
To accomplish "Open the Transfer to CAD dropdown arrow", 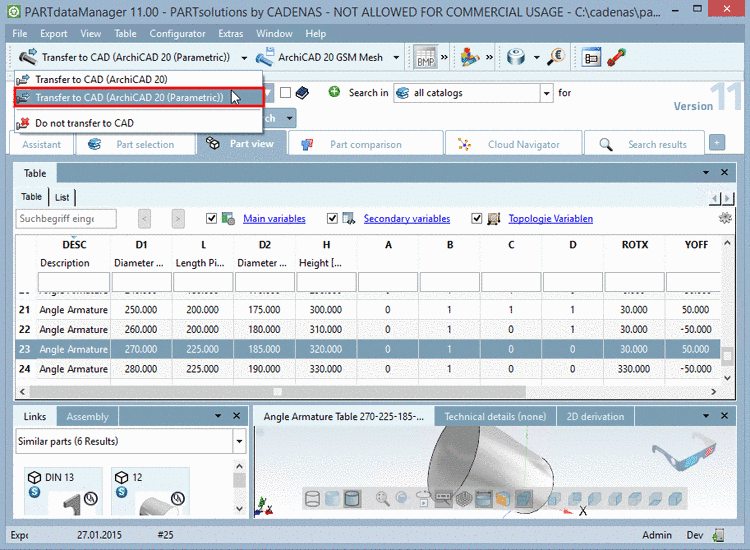I will [245, 58].
